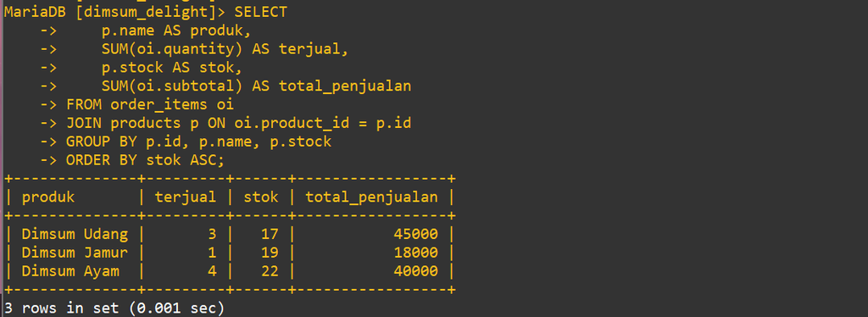Click the 'produk' column header
This screenshot has height=317, width=868.
[48, 197]
